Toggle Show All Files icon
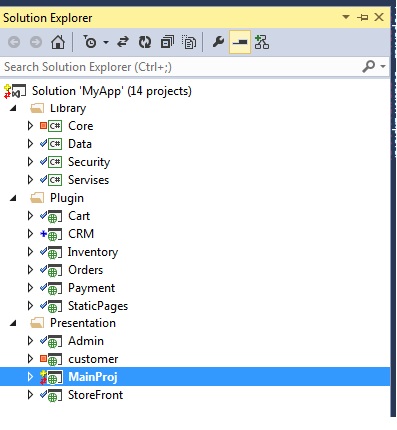This screenshot has height=430, width=397. (x=189, y=42)
